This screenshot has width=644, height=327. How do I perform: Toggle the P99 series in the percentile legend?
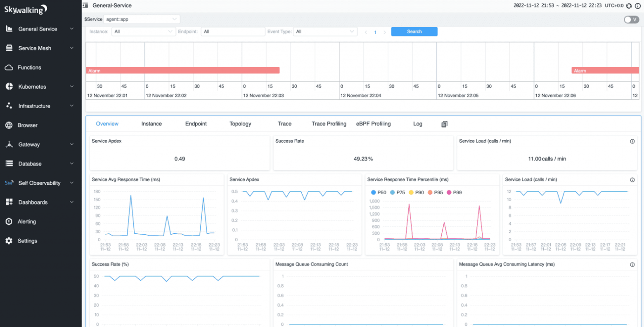454,193
